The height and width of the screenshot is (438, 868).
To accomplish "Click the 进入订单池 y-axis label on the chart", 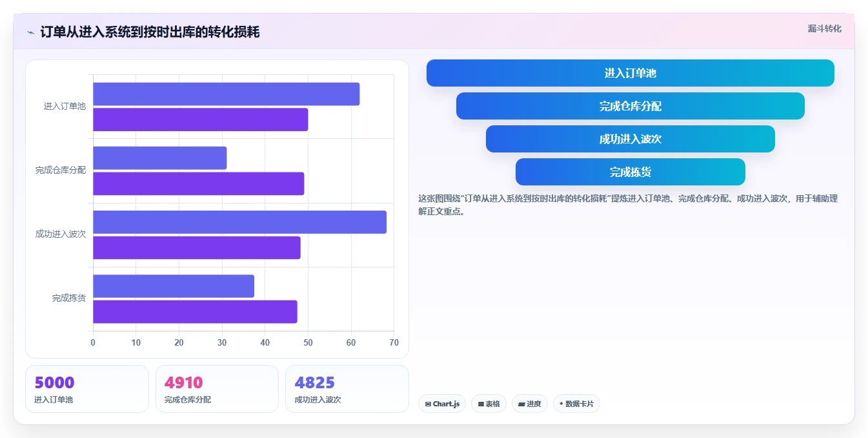I will tap(65, 107).
